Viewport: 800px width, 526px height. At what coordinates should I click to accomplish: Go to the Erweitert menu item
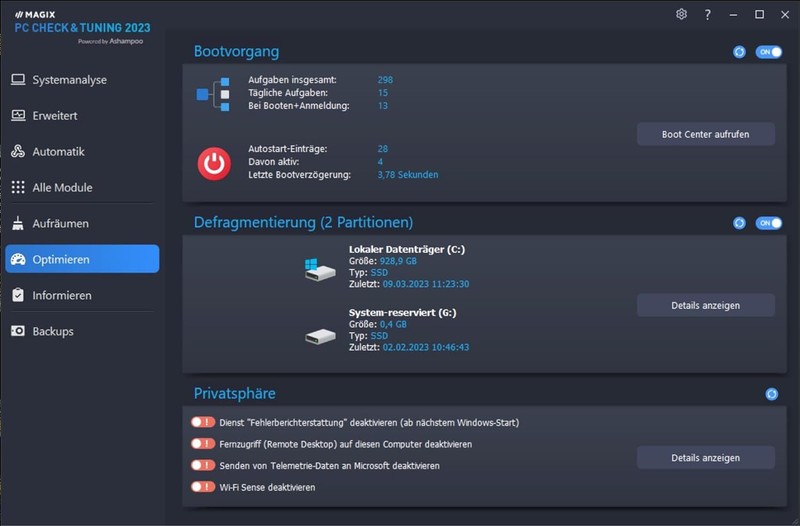[82, 115]
